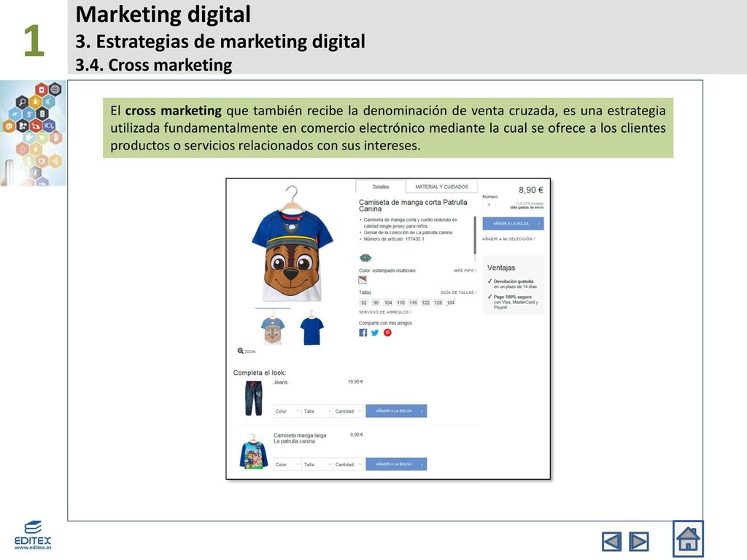The image size is (747, 560).
Task: Select the crossed-out size 134
Action: (451, 303)
